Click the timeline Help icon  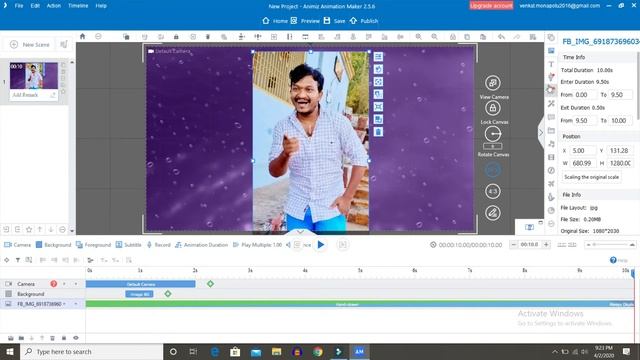point(613,260)
